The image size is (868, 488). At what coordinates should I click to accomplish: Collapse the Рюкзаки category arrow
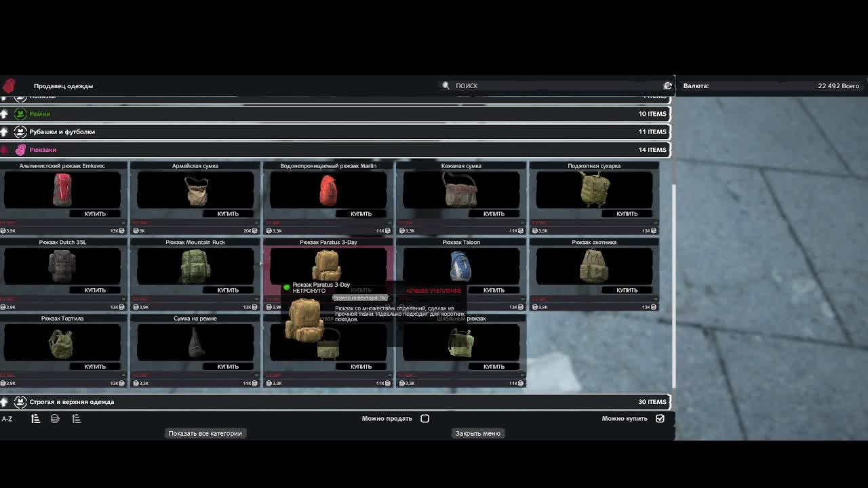coord(5,150)
